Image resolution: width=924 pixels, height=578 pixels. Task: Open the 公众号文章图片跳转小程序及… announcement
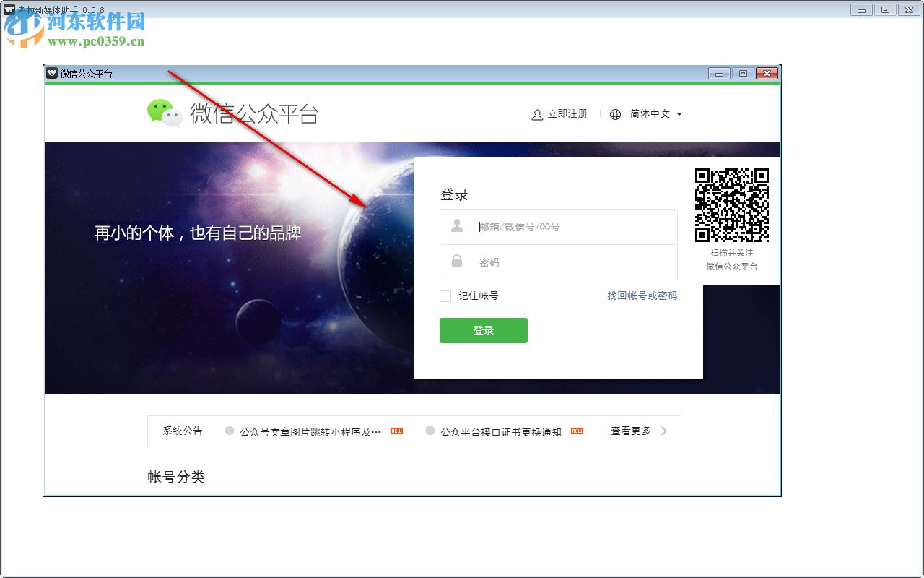310,432
